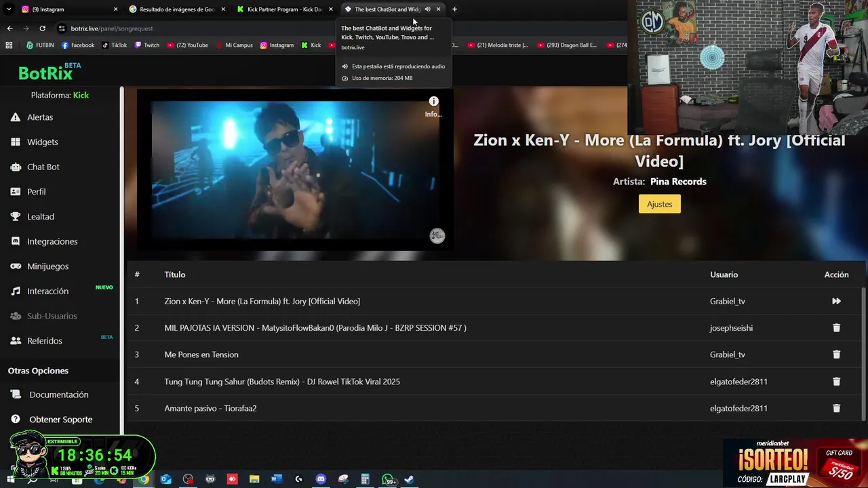Open the FUTBIN bookmark
Screen dimensions: 868x488
(x=40, y=45)
